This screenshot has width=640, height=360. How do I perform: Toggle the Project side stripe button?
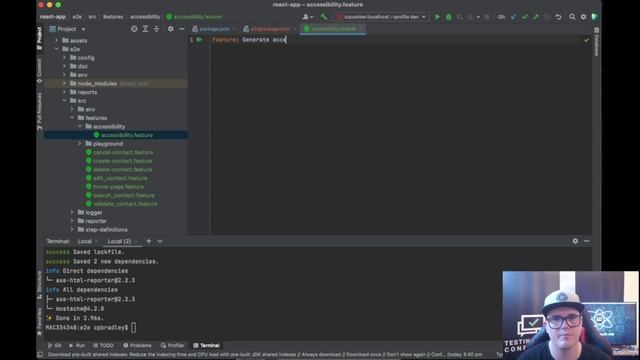40,38
